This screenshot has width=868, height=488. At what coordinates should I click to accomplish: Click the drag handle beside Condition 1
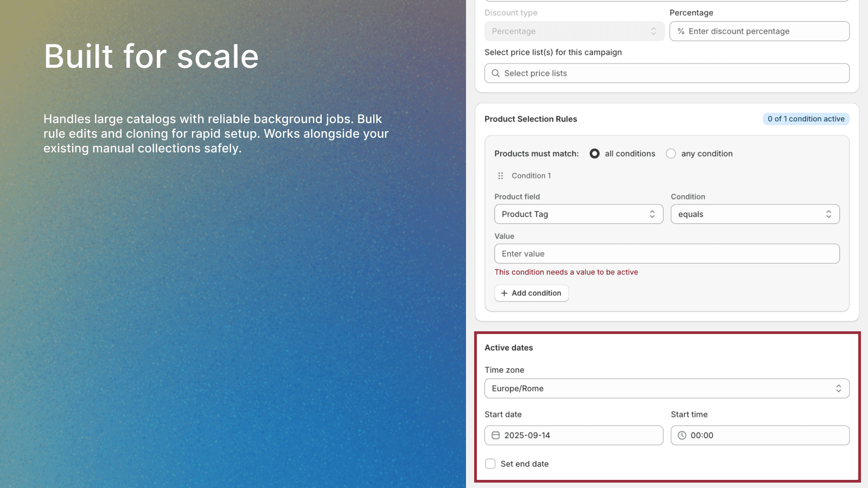click(x=500, y=175)
